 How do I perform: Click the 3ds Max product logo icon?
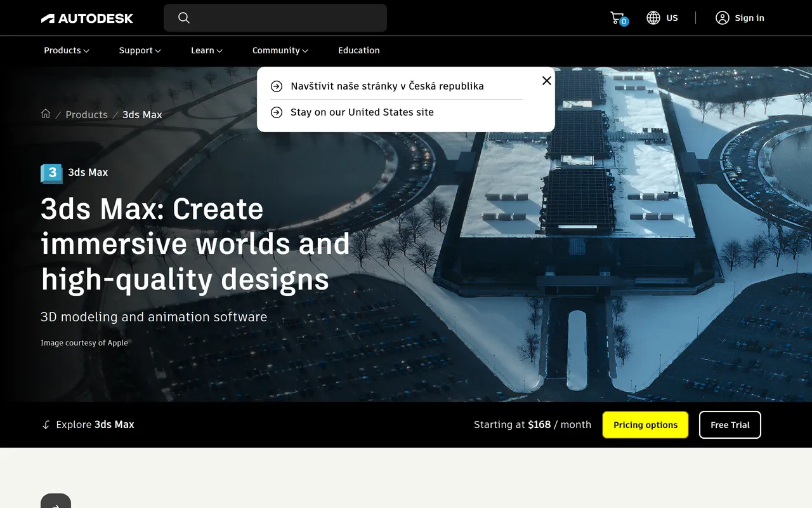click(x=51, y=173)
